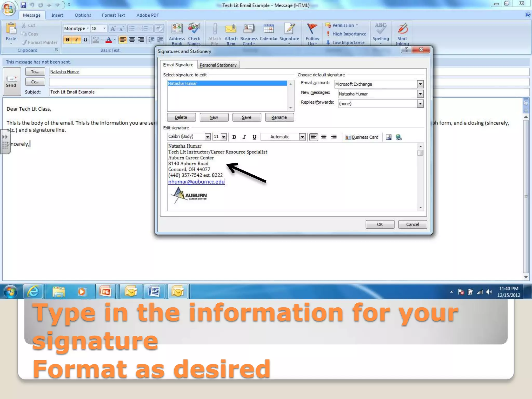Open the signature font name dropdown
Viewport: 532px width, 399px height.
click(x=208, y=137)
